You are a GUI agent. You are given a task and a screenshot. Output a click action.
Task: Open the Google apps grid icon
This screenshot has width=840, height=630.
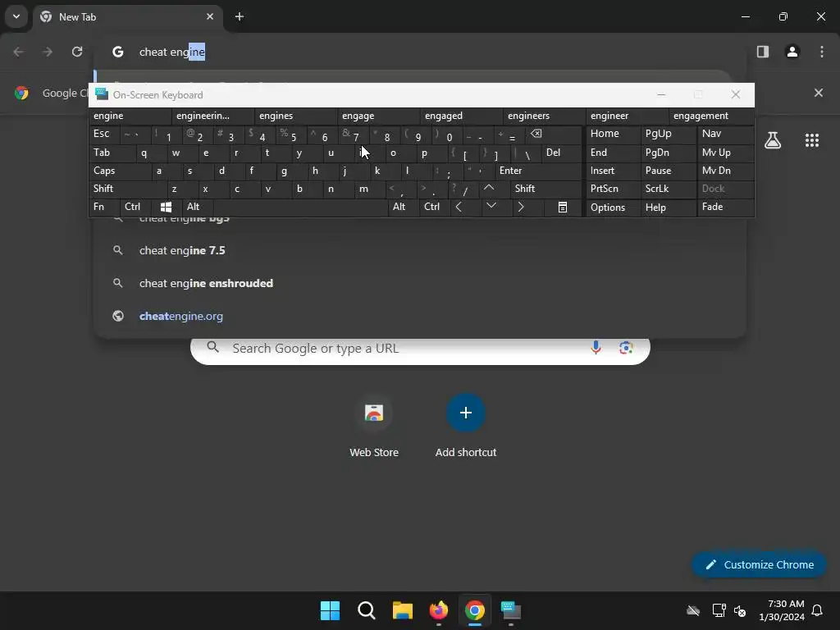click(812, 140)
